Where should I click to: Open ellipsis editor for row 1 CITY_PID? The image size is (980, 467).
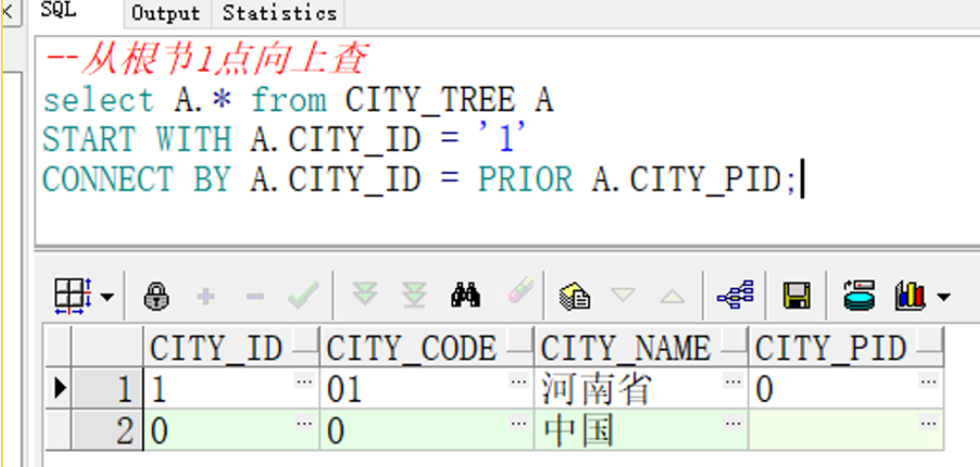point(928,380)
